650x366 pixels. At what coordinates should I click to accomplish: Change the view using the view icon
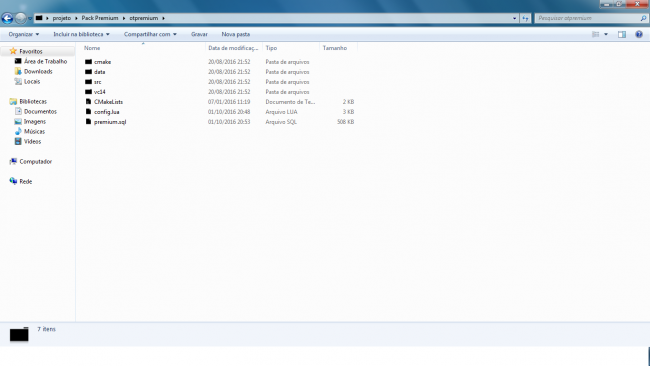595,34
